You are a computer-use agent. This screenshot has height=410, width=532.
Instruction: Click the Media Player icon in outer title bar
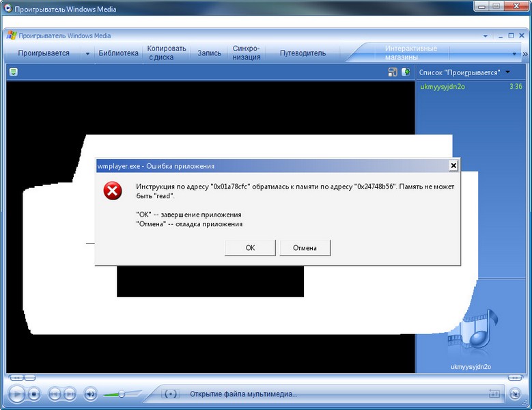[x=7, y=8]
